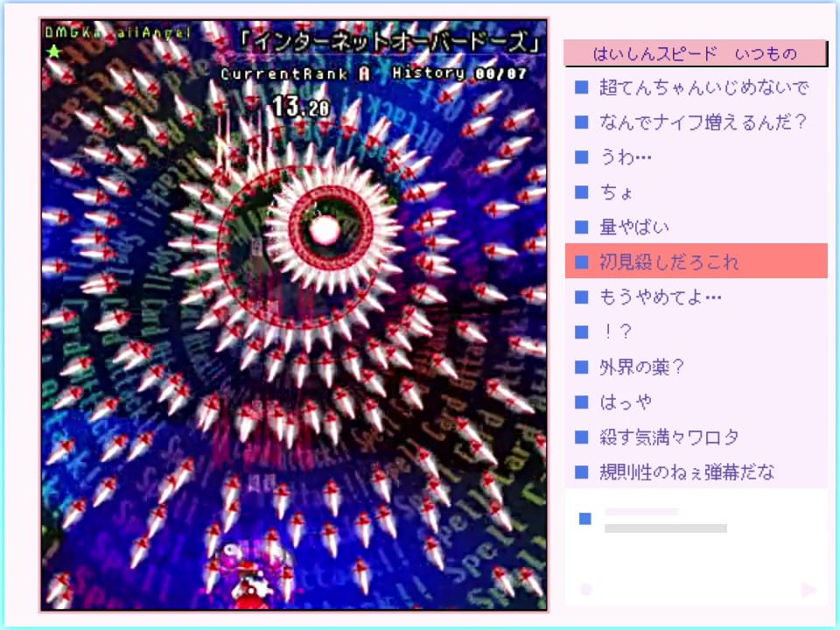Click the green star life icon

pos(54,52)
